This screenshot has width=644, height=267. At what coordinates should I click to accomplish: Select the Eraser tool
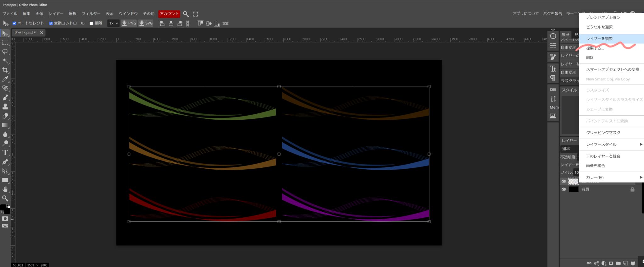5,116
